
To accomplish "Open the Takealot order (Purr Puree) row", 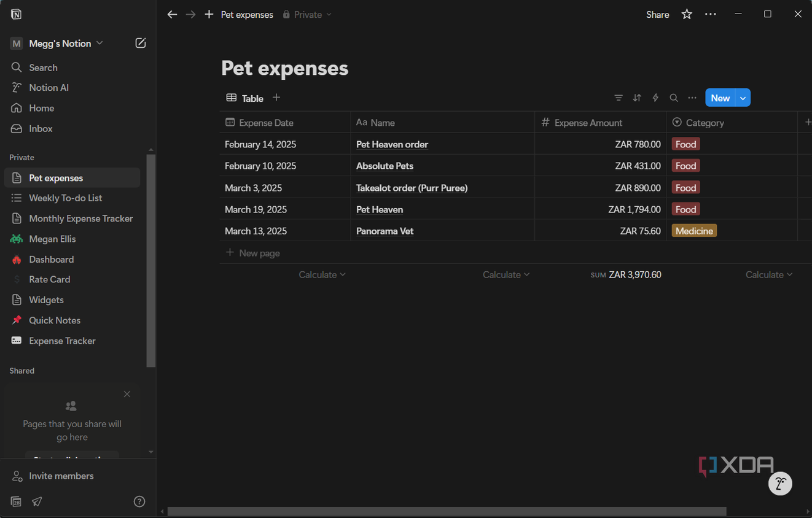I will coord(412,188).
